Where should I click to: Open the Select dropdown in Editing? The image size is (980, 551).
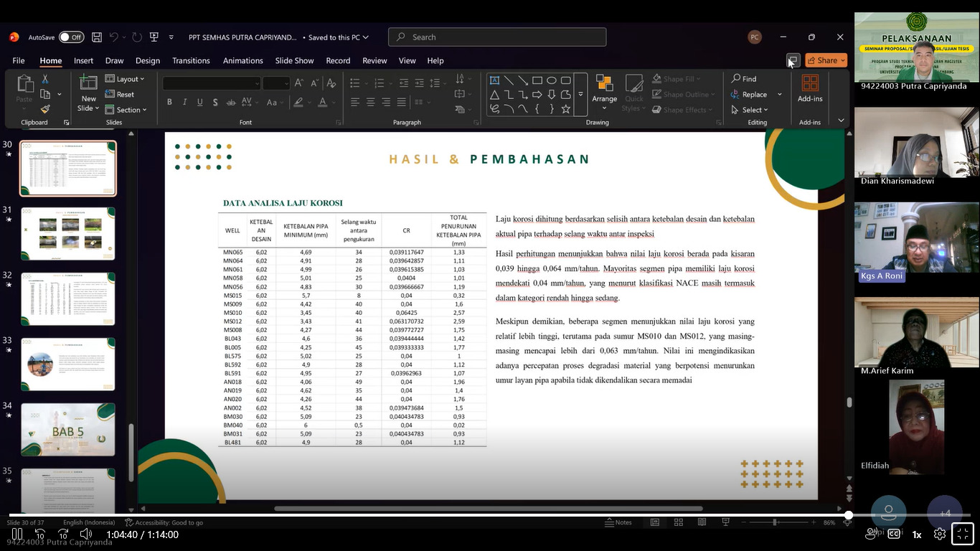pyautogui.click(x=750, y=110)
